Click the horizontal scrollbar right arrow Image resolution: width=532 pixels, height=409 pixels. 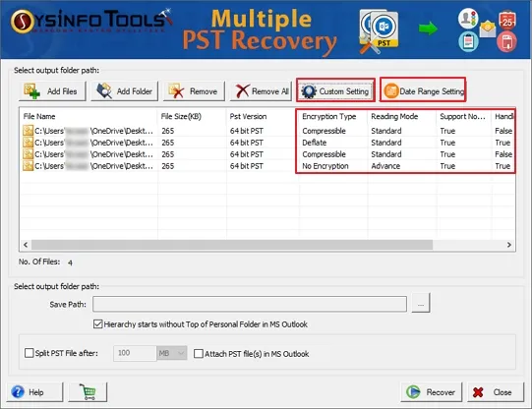point(509,245)
